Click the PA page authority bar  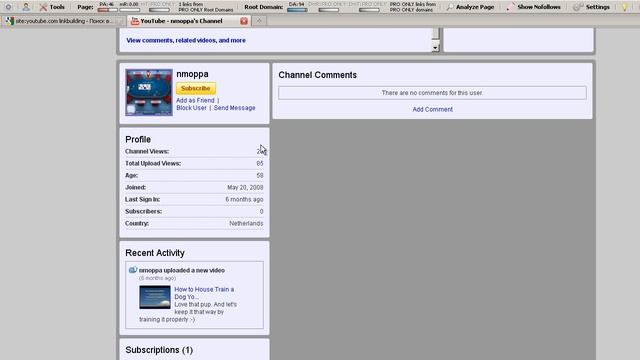(108, 9)
